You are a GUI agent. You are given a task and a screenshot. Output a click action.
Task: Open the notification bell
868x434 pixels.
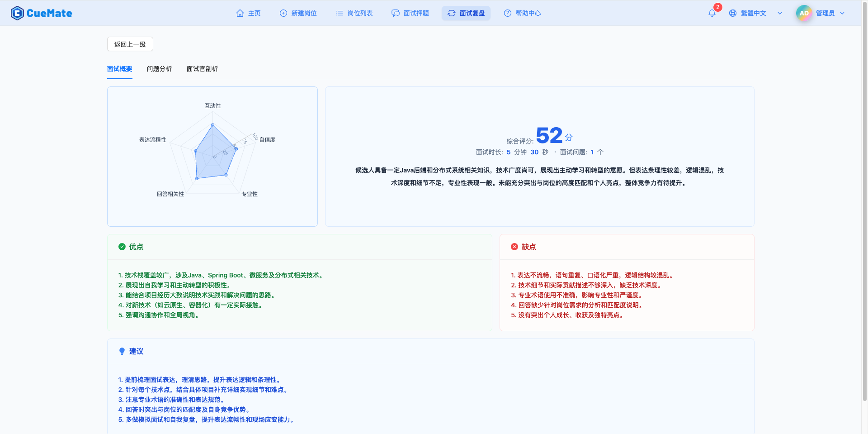[x=712, y=14]
